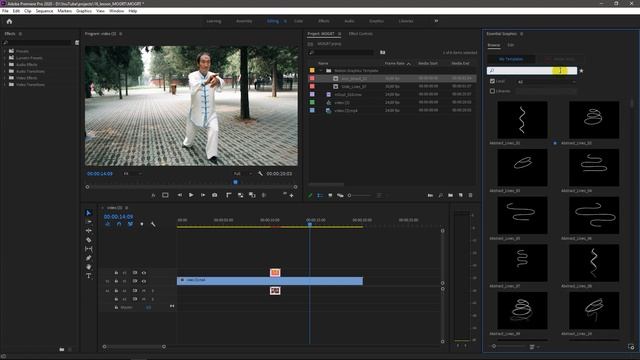Expand the Presets folder in Effects
Screen dimensions: 640x360
coord(5,51)
